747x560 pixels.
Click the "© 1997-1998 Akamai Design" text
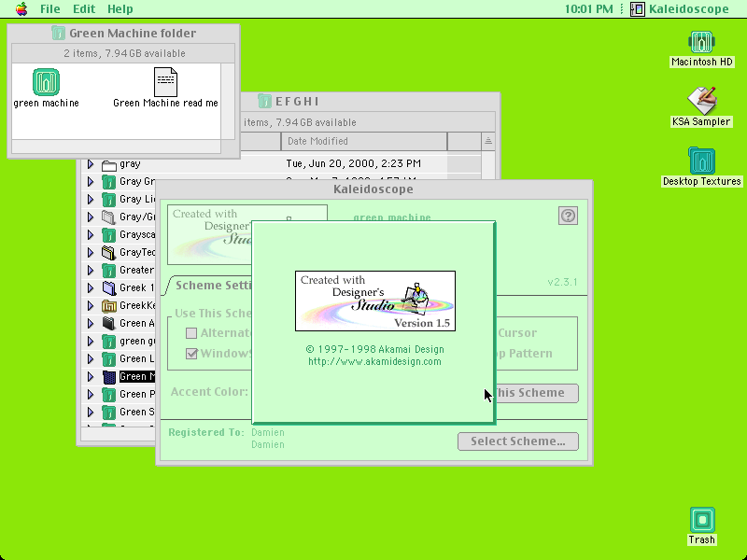click(375, 349)
